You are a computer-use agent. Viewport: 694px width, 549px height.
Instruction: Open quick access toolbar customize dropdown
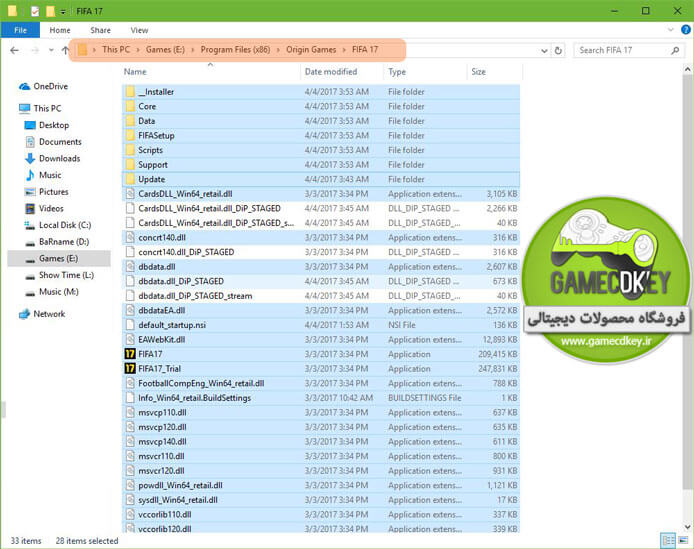[x=63, y=12]
